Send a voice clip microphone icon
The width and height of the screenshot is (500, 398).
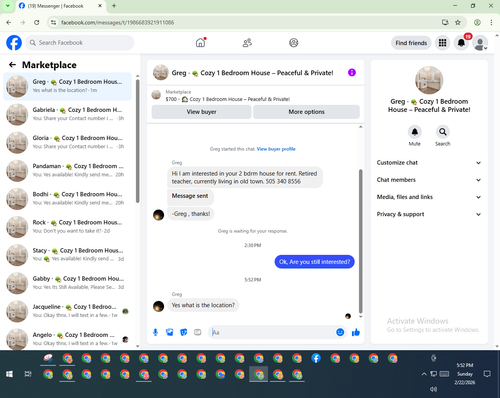pyautogui.click(x=155, y=332)
